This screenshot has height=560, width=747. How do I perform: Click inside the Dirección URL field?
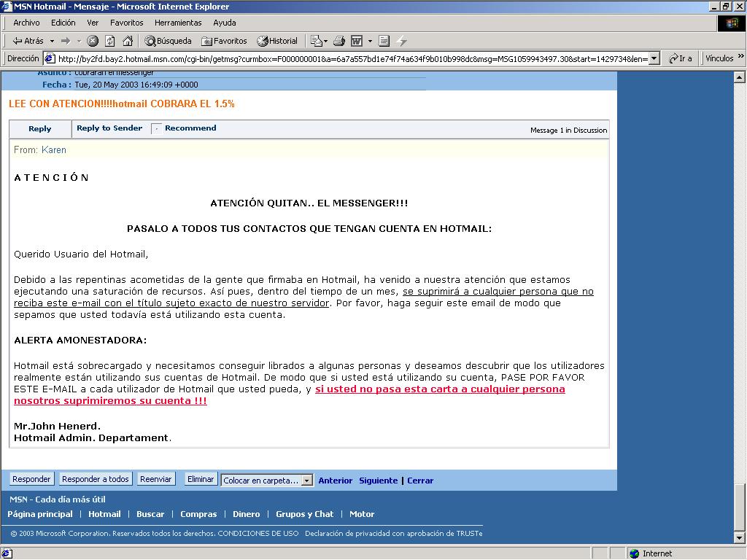pyautogui.click(x=352, y=58)
